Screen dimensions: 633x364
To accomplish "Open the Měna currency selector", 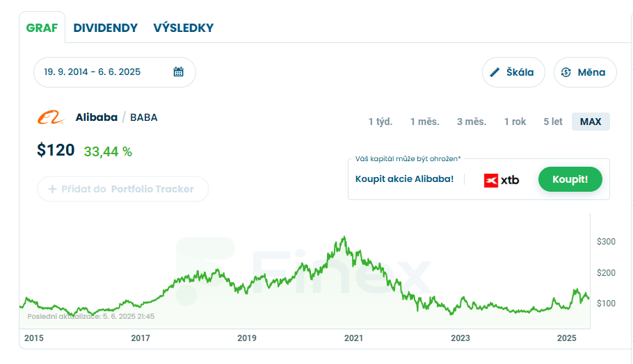I will click(x=585, y=72).
